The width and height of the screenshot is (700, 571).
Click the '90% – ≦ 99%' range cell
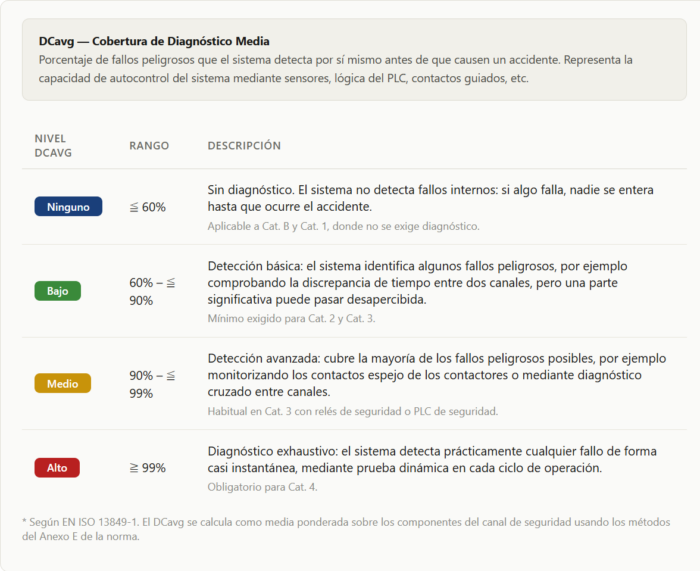pos(152,384)
